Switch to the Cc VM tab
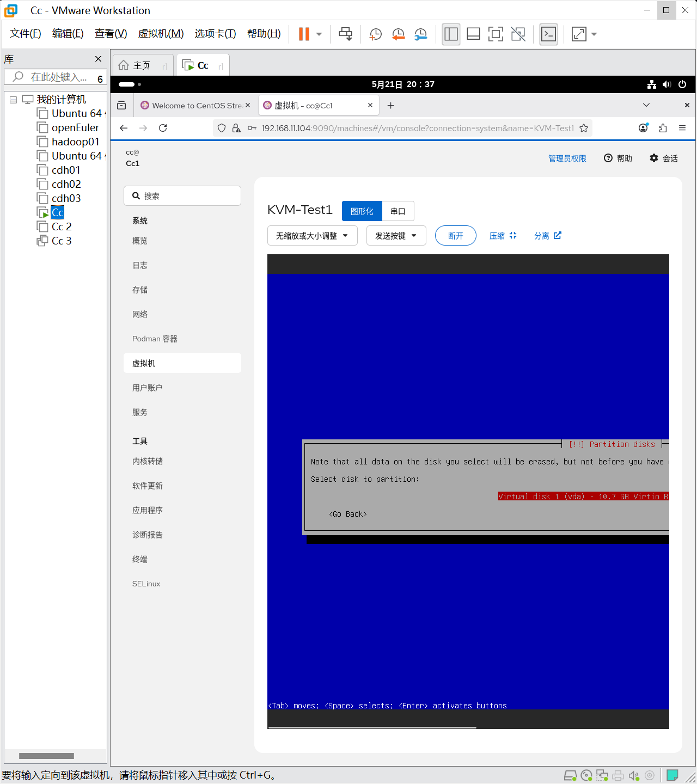 tap(203, 65)
